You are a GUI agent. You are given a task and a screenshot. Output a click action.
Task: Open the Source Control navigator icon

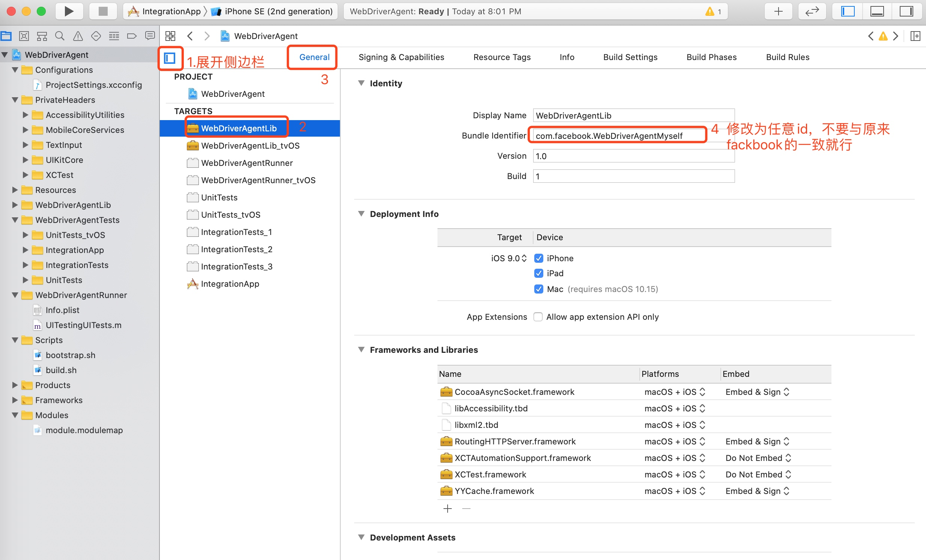click(x=24, y=36)
